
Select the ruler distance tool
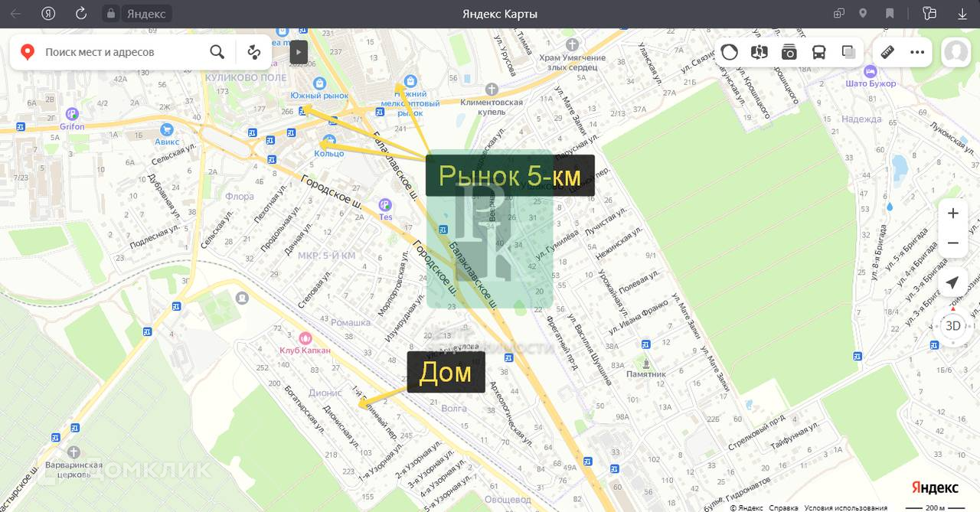point(887,52)
